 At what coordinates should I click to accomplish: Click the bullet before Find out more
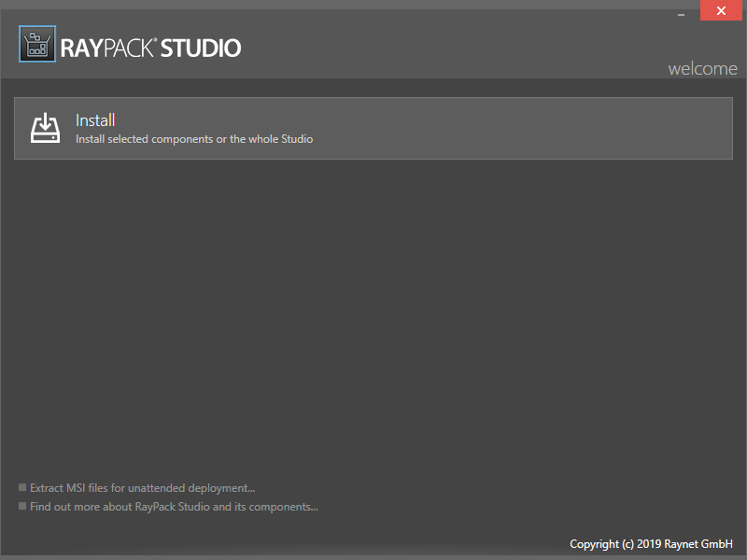tap(22, 507)
